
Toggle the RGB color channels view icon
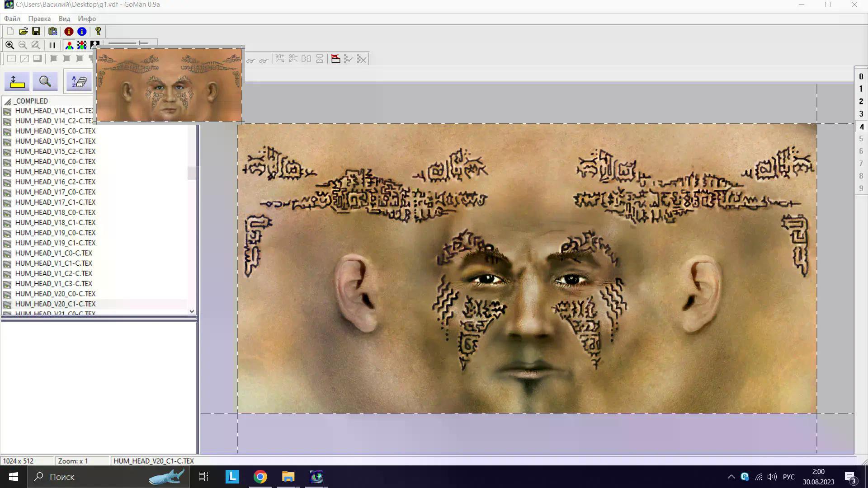tap(69, 45)
